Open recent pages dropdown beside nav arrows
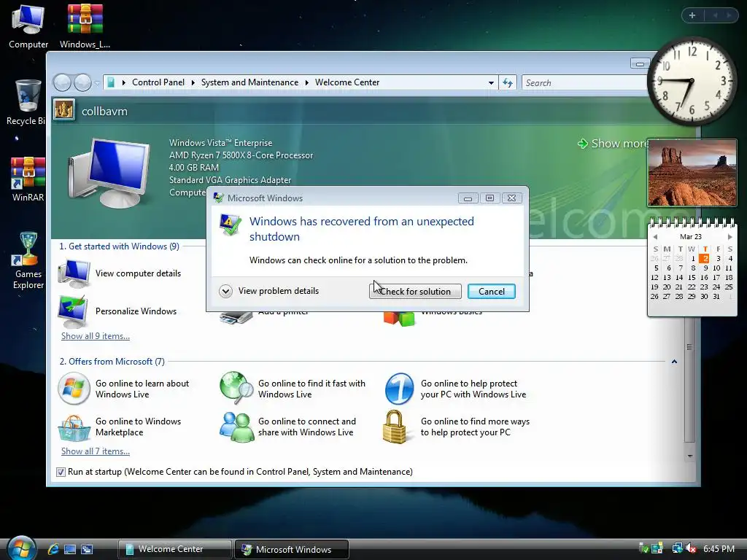 [x=97, y=83]
